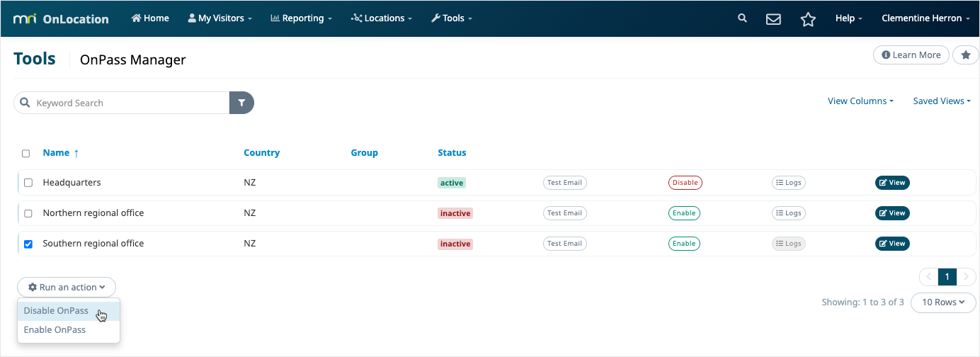
Task: Uncheck the Southern regional office checkbox
Action: tap(28, 244)
